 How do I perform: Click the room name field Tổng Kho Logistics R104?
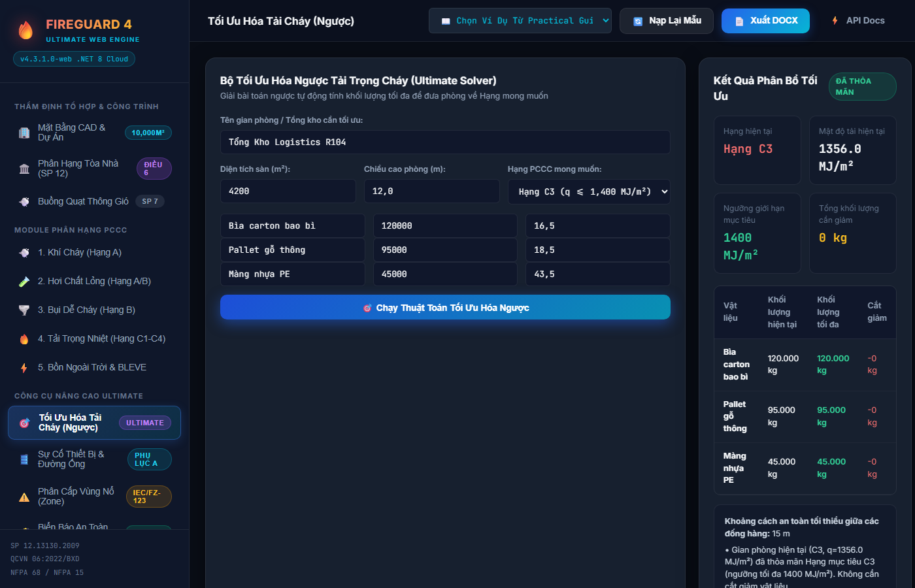445,142
